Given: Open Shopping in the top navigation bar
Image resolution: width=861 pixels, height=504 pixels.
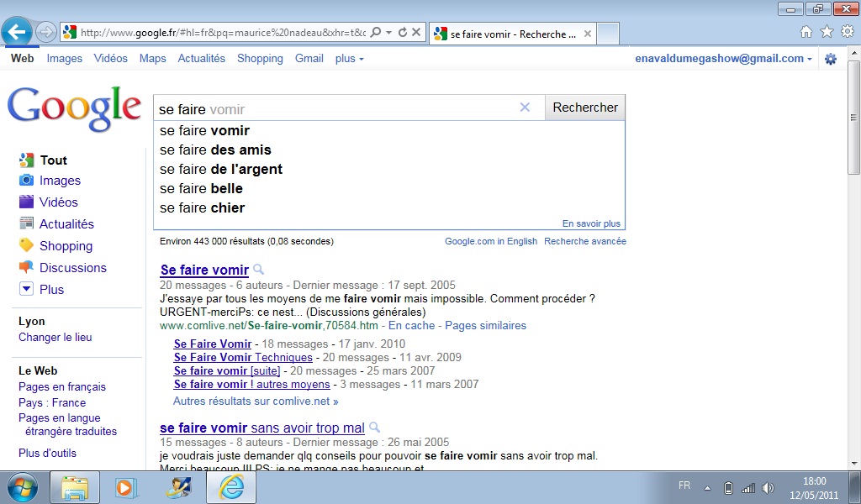Looking at the screenshot, I should pyautogui.click(x=261, y=58).
